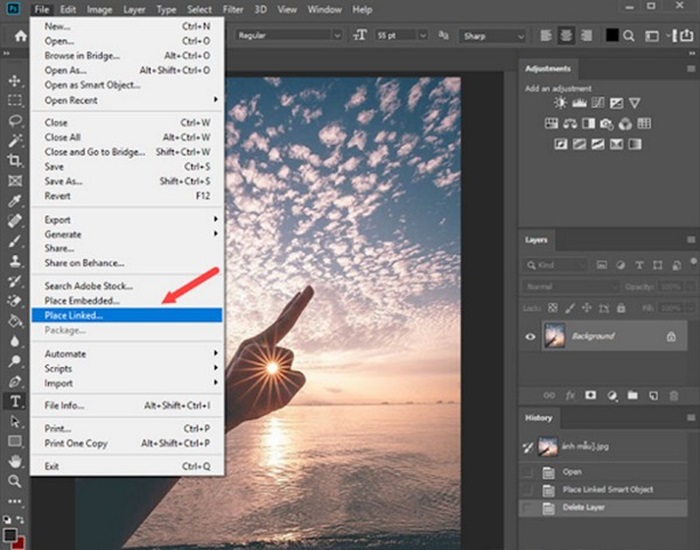The height and width of the screenshot is (550, 700).
Task: Select the Paint Bucket tool
Action: tap(15, 321)
